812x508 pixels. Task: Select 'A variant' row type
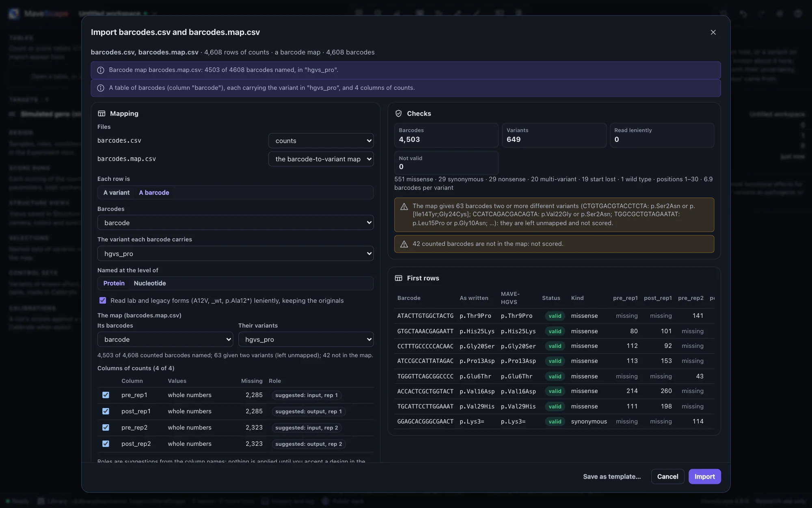tap(117, 193)
